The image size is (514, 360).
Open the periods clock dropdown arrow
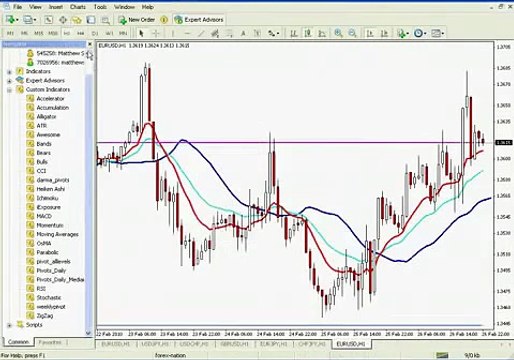(425, 34)
